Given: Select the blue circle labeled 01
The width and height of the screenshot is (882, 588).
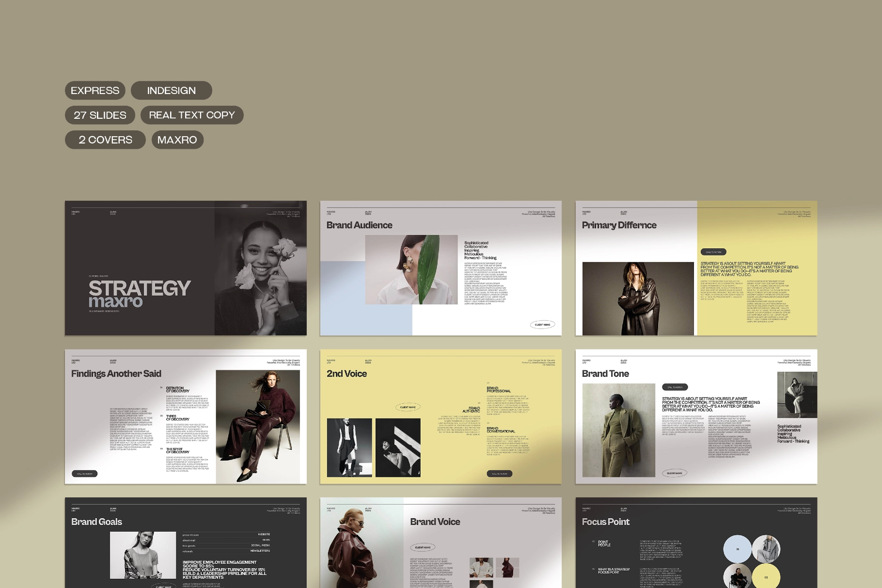Looking at the screenshot, I should [x=737, y=549].
